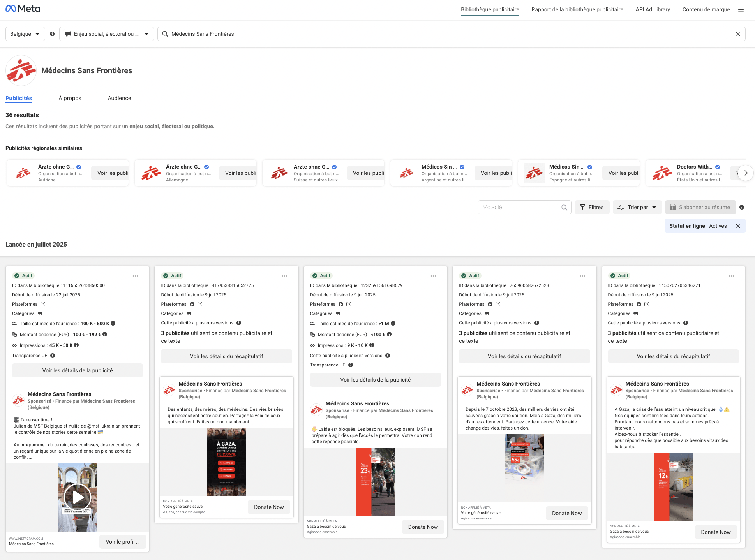Click info icon beside S'abonner au résumé
755x560 pixels.
click(x=742, y=207)
